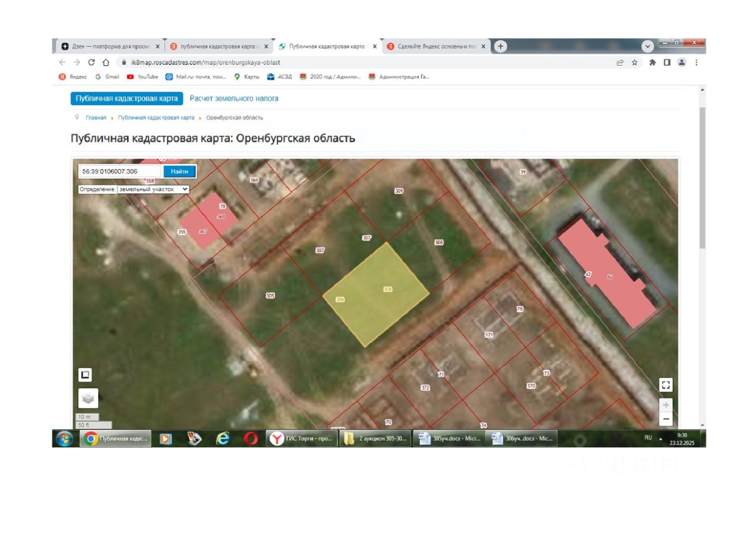Viewport: 756px width, 535px height.
Task: Toggle the browser side panel icon
Action: pos(667,62)
